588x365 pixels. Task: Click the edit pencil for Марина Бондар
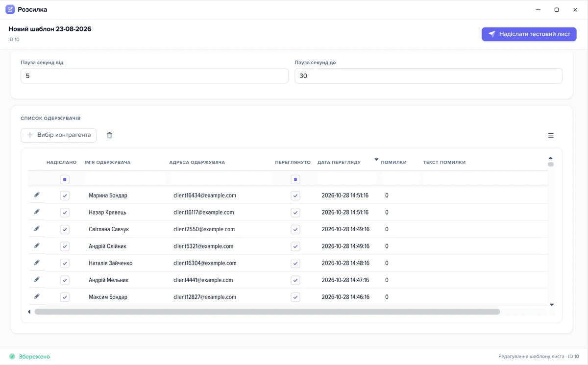tap(37, 195)
